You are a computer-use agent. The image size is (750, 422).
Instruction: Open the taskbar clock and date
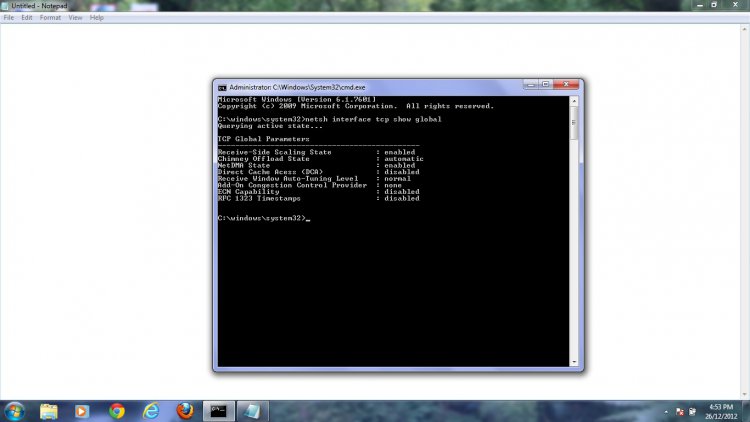pos(721,412)
